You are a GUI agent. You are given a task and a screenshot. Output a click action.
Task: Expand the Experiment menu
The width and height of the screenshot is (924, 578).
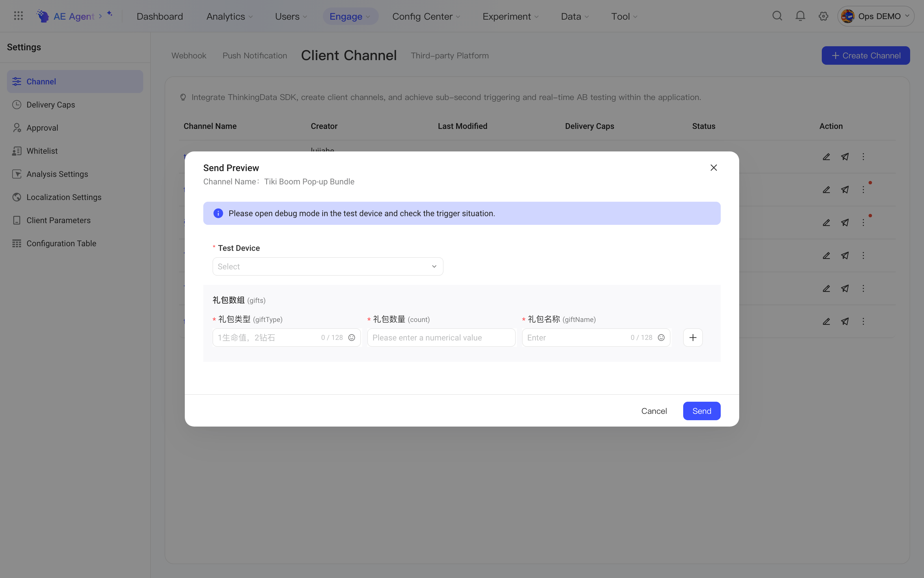[511, 16]
